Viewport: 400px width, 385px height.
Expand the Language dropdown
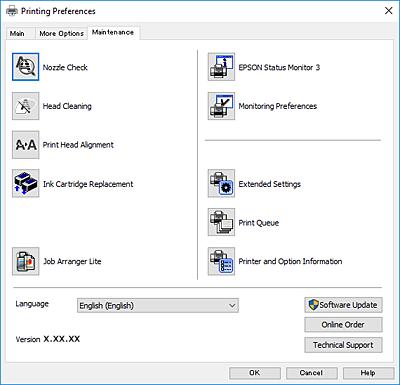pos(158,305)
